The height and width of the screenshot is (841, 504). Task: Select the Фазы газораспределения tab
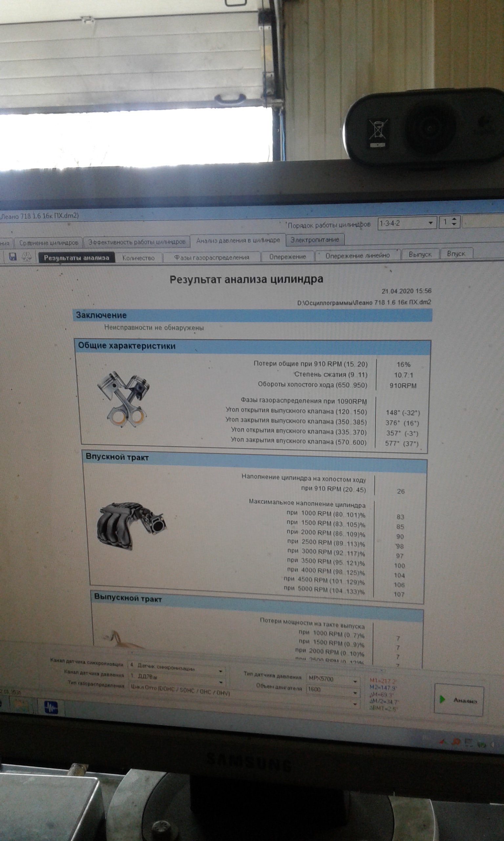[212, 257]
